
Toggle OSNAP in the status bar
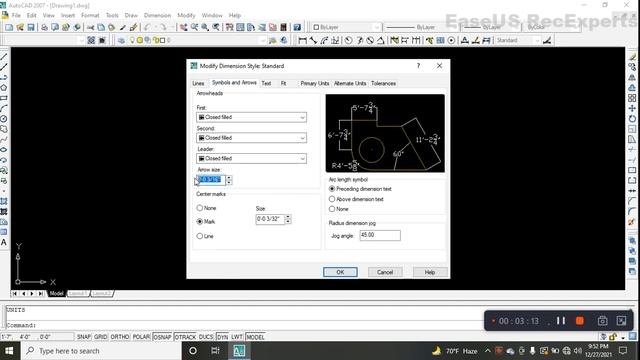pyautogui.click(x=162, y=337)
